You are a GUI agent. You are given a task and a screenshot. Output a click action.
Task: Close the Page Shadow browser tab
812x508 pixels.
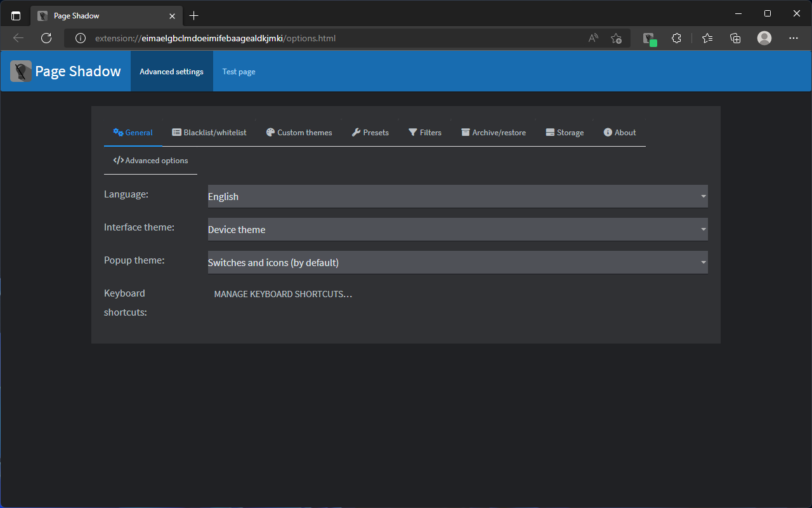pos(172,15)
